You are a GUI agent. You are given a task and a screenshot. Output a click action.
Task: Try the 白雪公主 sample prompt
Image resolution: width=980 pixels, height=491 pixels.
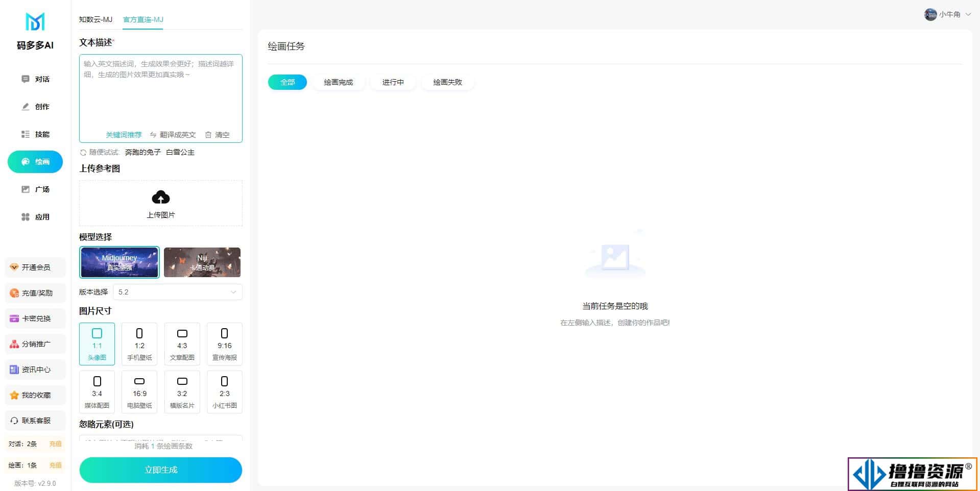click(x=180, y=152)
